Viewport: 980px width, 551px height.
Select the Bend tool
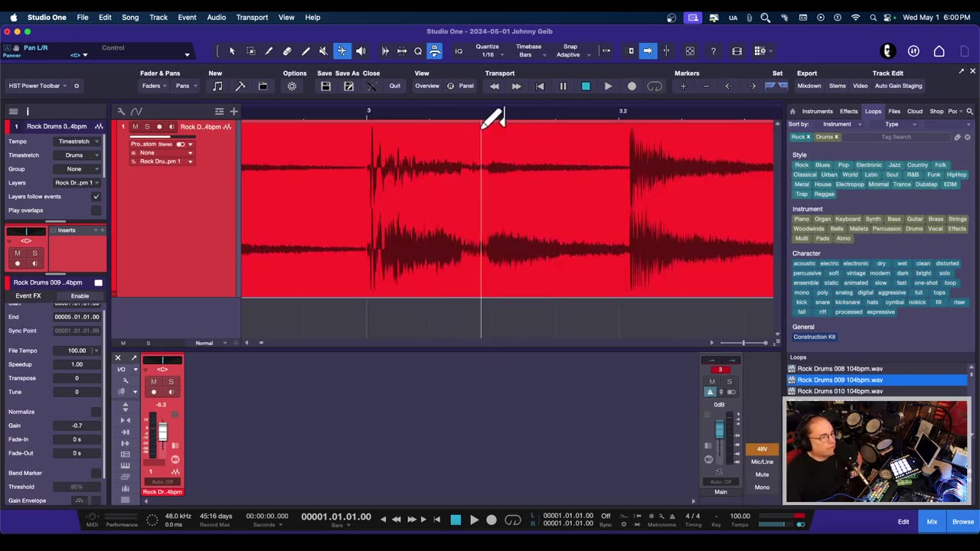coord(341,51)
